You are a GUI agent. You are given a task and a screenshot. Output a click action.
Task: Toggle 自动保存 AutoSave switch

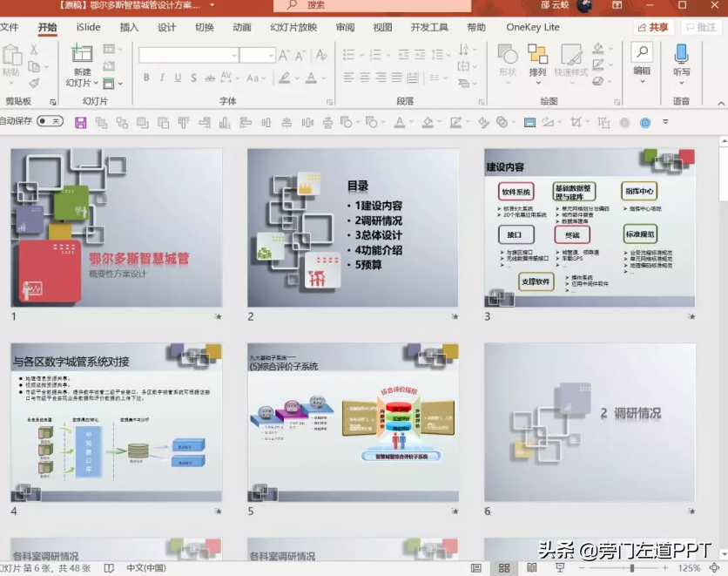[51, 121]
